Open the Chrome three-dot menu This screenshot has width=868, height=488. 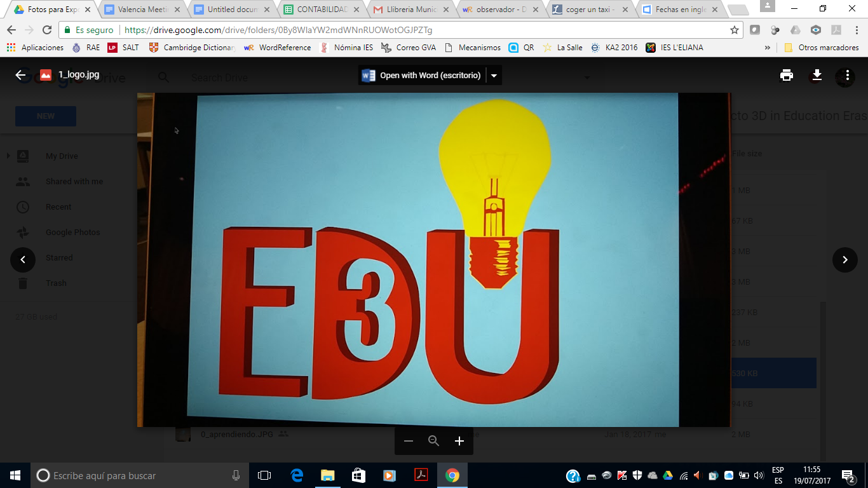[857, 30]
